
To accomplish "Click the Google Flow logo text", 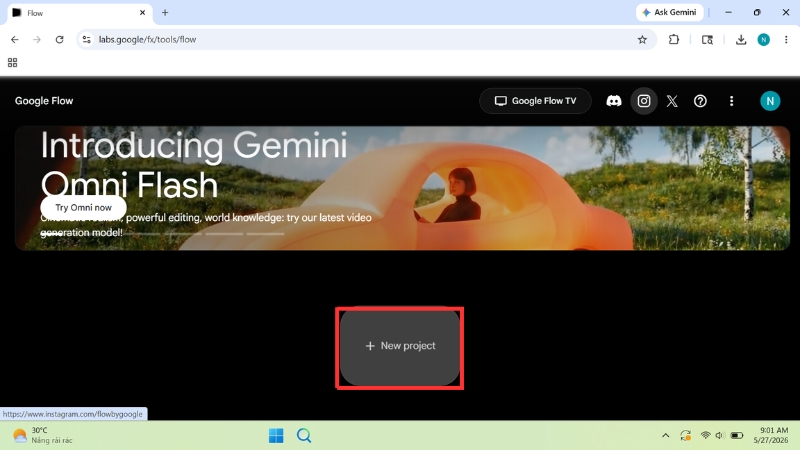I will click(44, 101).
